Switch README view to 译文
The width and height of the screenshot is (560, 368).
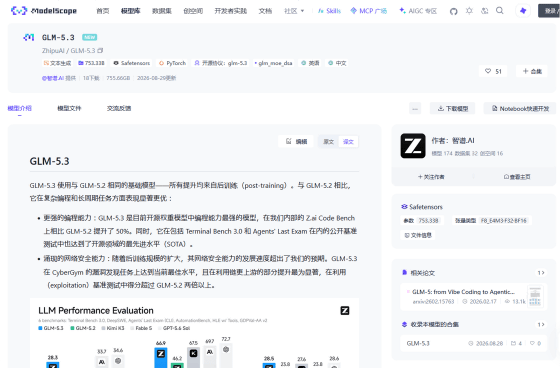pos(348,142)
